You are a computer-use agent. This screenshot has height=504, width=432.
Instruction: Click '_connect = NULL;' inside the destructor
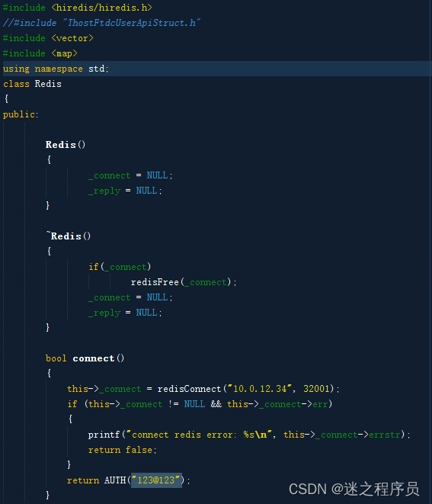tap(130, 297)
